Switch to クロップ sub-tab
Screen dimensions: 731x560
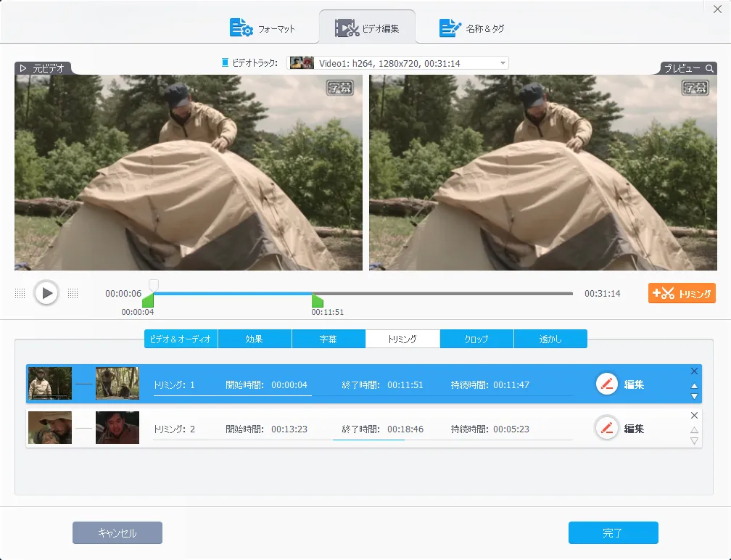click(476, 339)
